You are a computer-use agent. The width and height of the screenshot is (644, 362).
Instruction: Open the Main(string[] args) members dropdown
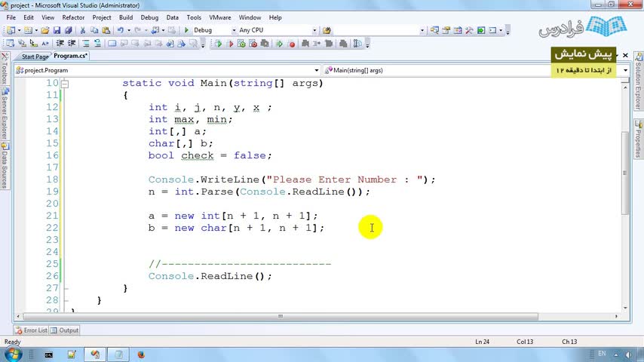(625, 70)
